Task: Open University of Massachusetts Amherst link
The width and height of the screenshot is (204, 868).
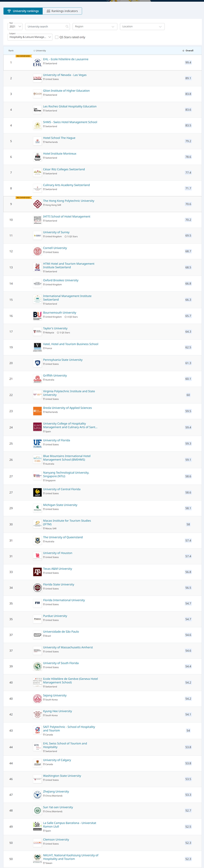Action: click(68, 647)
